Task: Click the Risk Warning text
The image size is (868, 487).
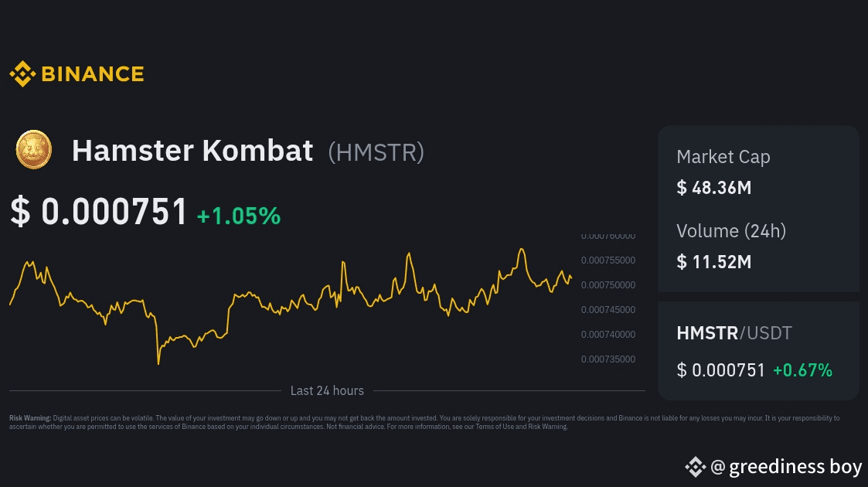Action: coord(424,422)
